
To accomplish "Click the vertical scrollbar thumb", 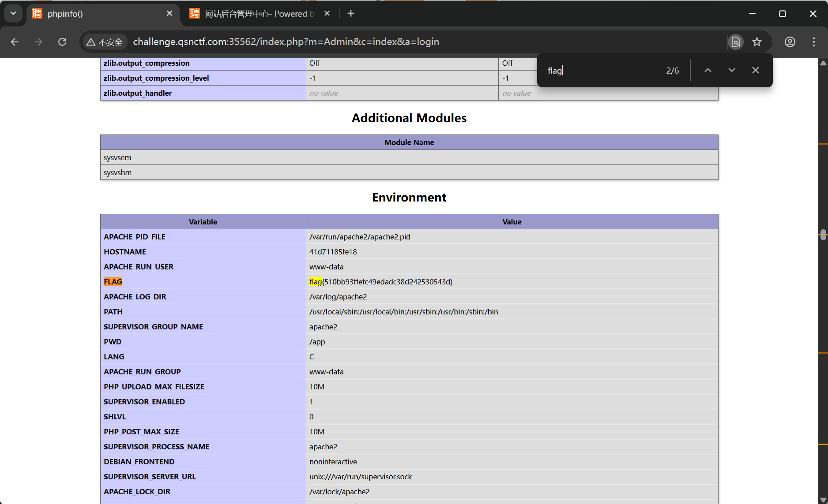I will click(823, 235).
